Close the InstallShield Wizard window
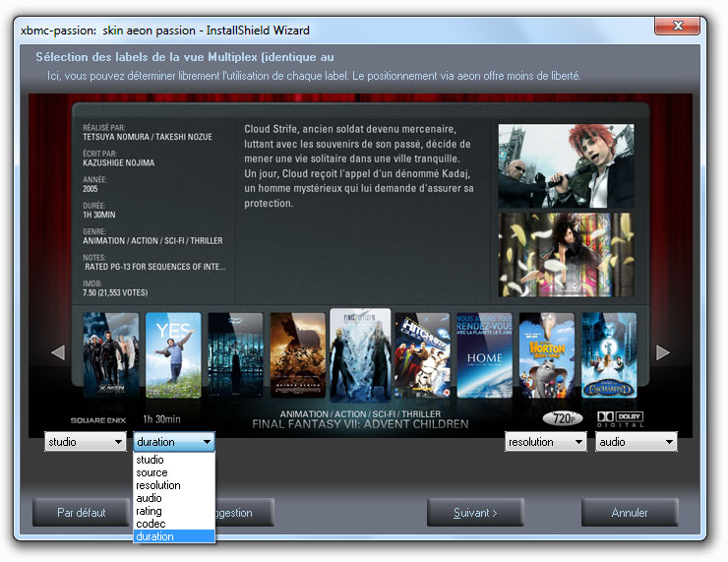This screenshot has width=728, height=562. coord(678,26)
